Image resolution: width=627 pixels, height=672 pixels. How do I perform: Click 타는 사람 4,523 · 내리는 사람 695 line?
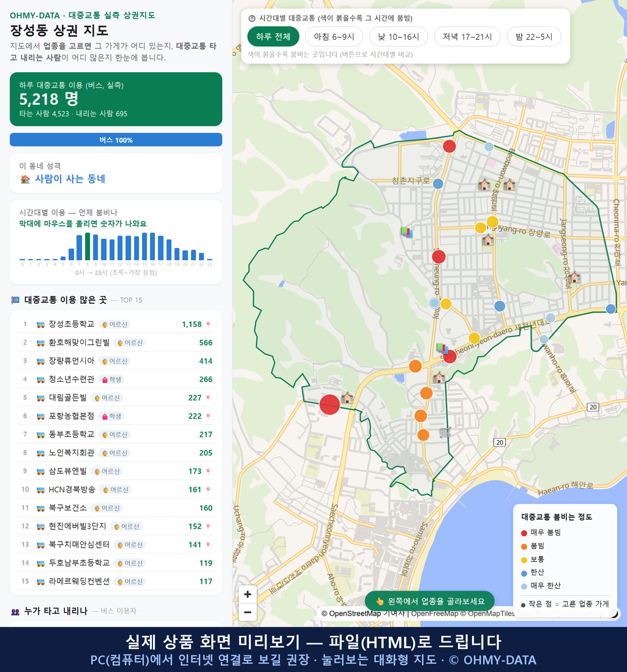(x=73, y=114)
